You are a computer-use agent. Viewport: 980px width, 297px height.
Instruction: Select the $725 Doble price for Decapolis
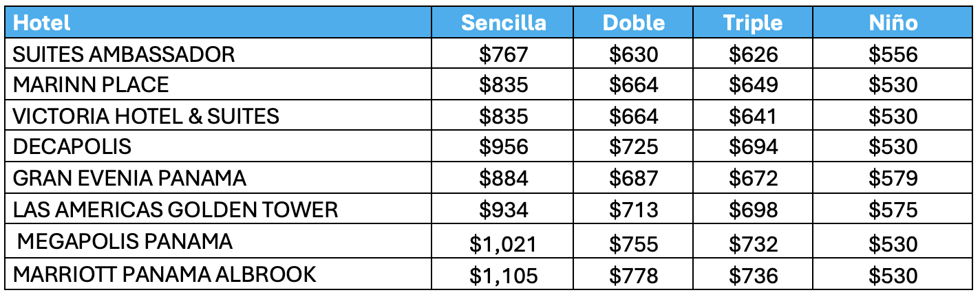(x=634, y=146)
